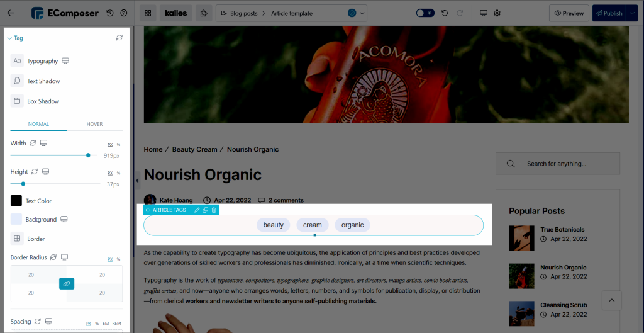The image size is (644, 333).
Task: Switch to the HOVER tab
Action: 94,124
